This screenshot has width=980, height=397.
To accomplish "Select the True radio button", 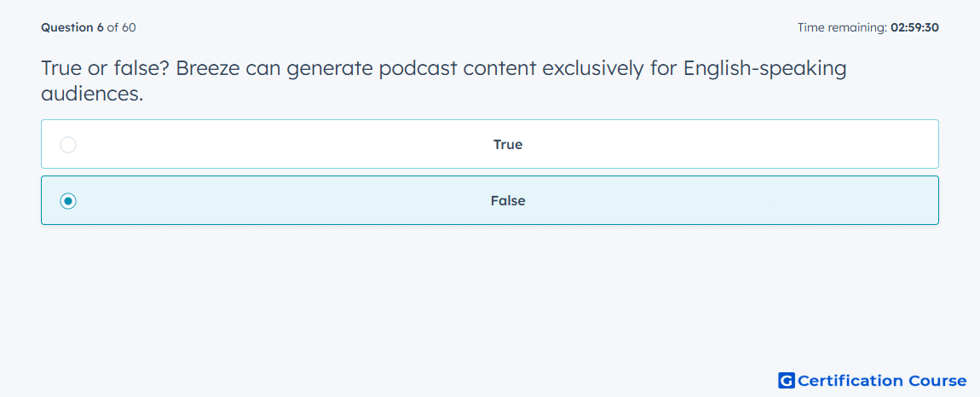I will click(68, 145).
